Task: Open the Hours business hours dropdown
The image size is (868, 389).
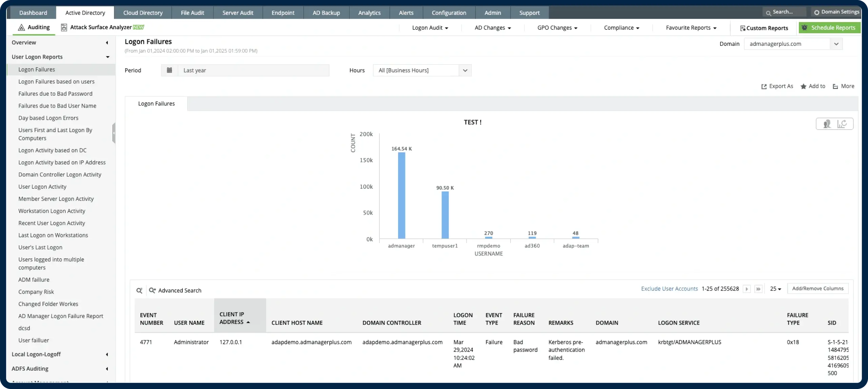Action: [x=465, y=70]
